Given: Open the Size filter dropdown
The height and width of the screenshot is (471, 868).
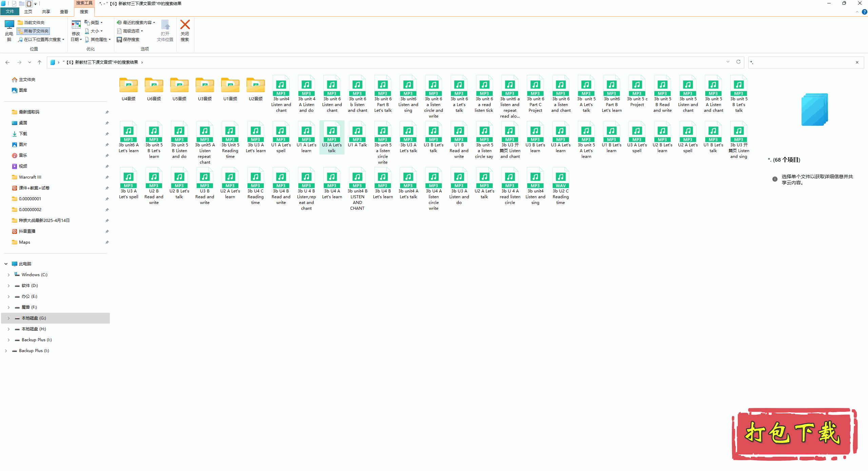Looking at the screenshot, I should [x=94, y=31].
